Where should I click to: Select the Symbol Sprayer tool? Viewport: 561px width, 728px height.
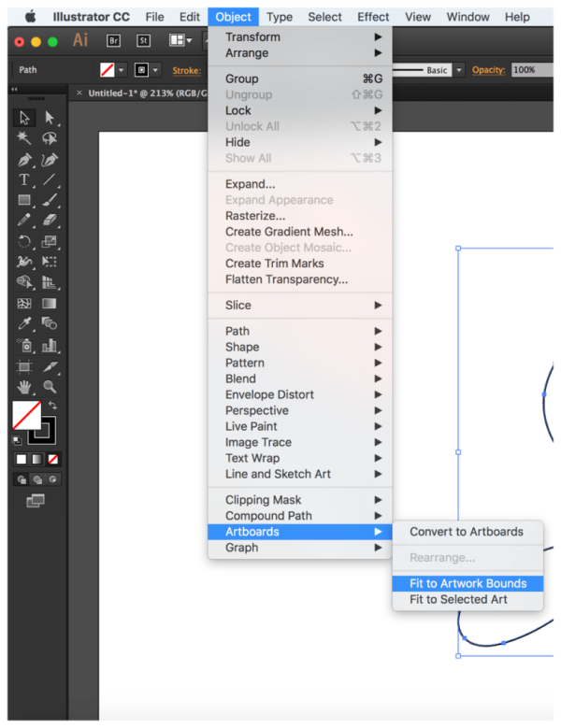[x=24, y=345]
